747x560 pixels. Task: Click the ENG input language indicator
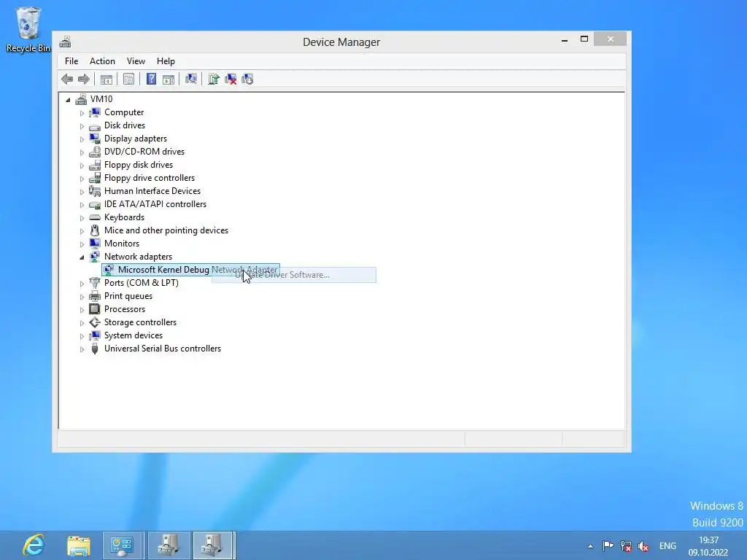(x=667, y=546)
